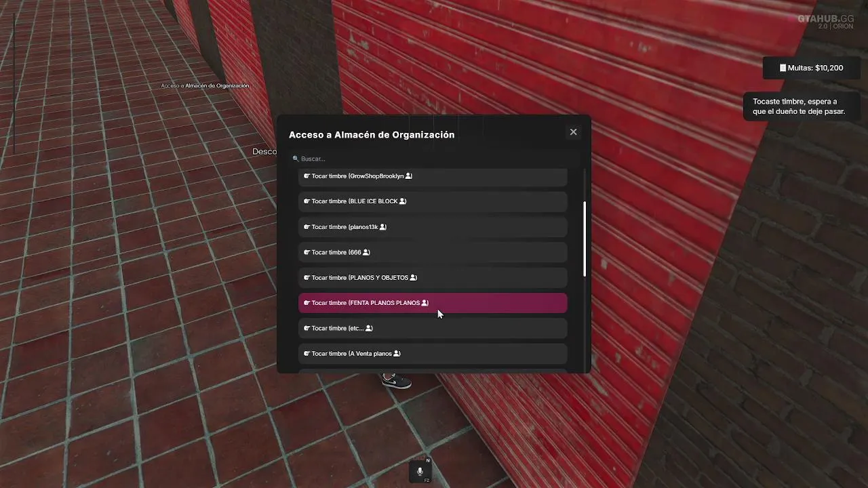
Task: Click the pointing hand icon on BLUE ICE BLOCK row
Action: pos(307,201)
